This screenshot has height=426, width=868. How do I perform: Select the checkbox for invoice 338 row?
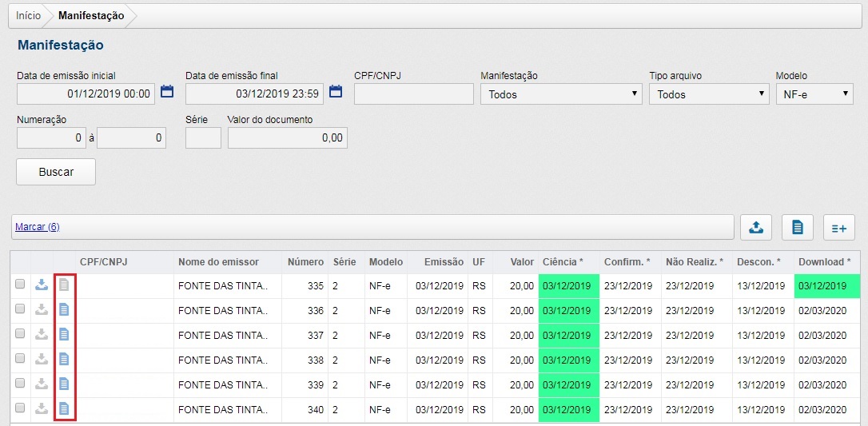(20, 360)
